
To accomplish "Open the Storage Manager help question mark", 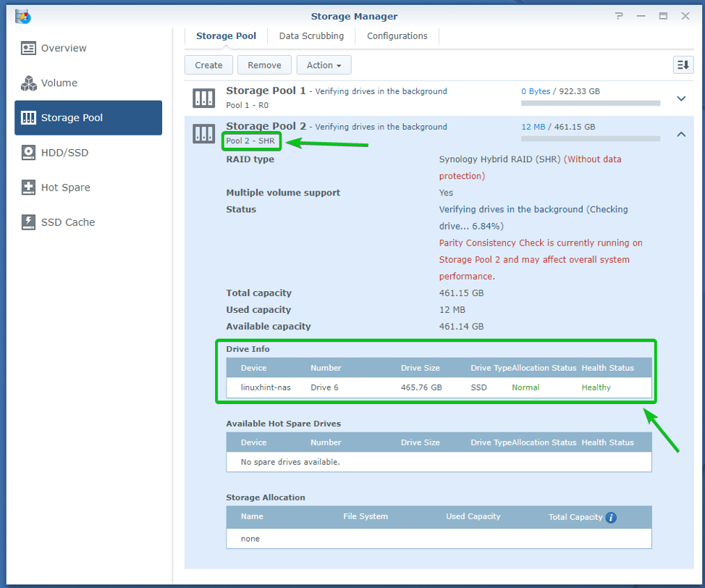I will pyautogui.click(x=619, y=16).
